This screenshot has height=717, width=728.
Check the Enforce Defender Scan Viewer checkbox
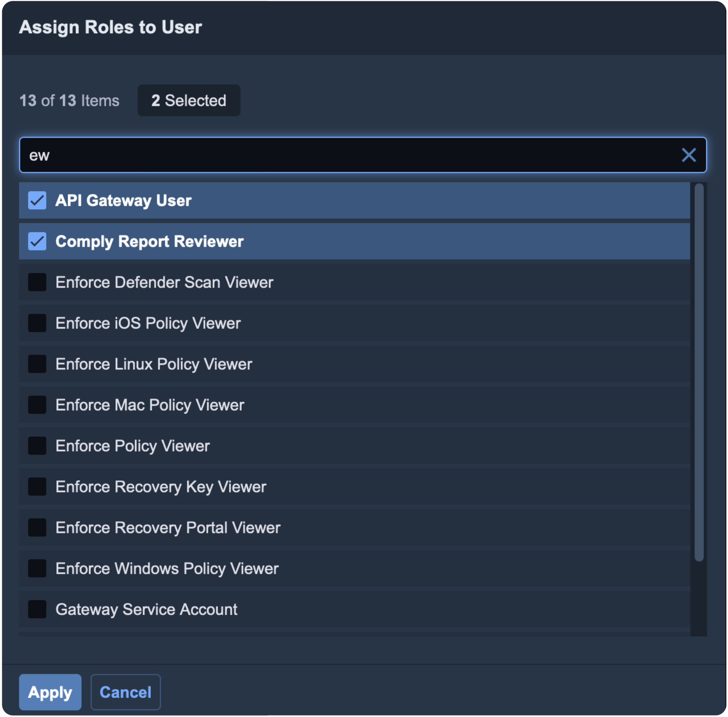37,282
